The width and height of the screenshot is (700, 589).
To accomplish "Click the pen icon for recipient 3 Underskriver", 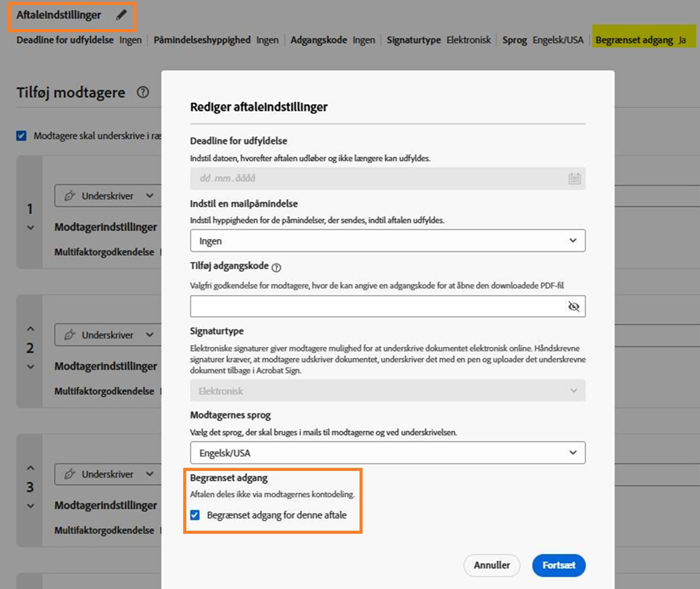I will 69,474.
